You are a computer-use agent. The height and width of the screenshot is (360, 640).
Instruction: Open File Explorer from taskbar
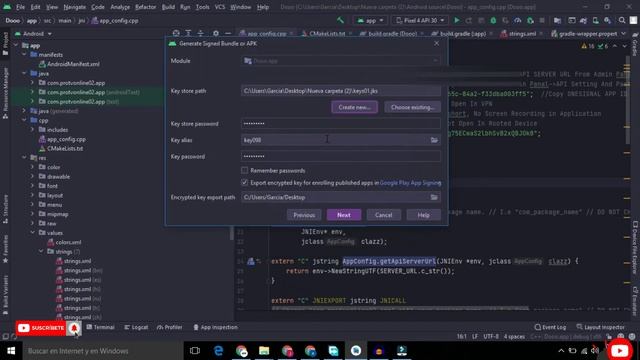coord(264,351)
